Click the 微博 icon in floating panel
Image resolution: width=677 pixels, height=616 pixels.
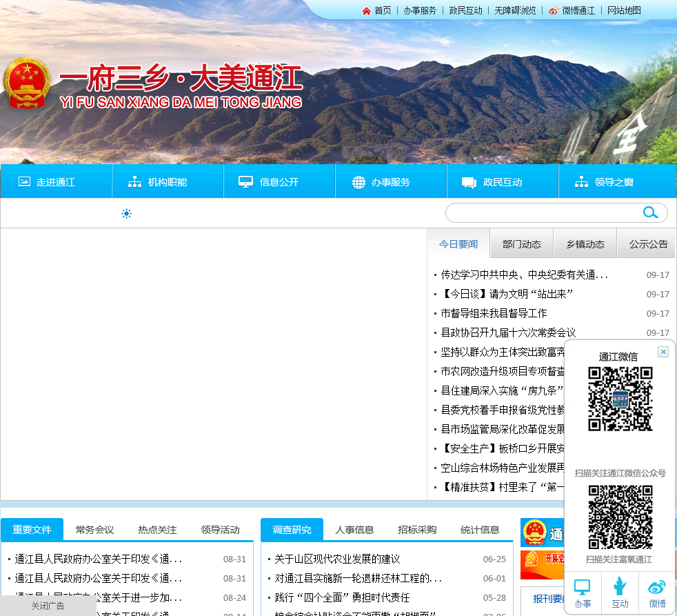coord(657,588)
